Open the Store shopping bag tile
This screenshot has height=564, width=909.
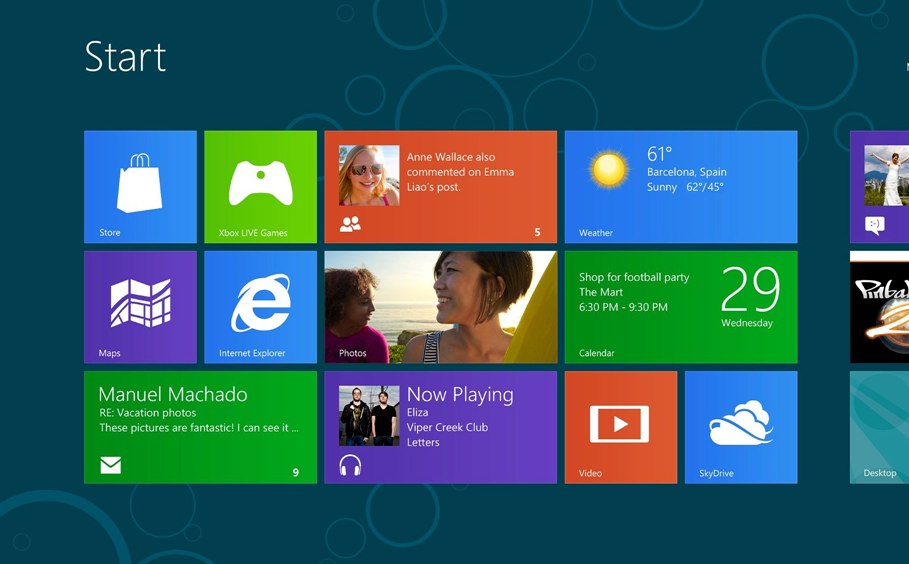(x=140, y=187)
